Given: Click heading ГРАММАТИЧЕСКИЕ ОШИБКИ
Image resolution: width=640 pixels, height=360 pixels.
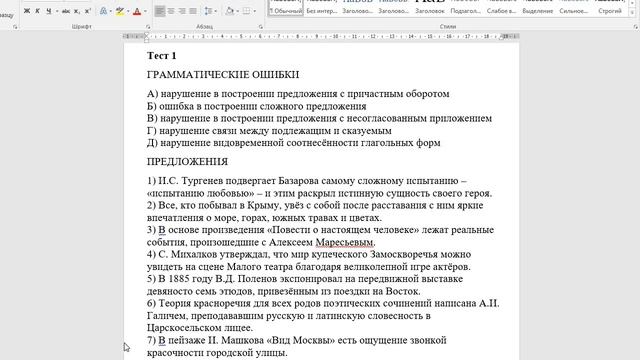Looking at the screenshot, I should (223, 75).
